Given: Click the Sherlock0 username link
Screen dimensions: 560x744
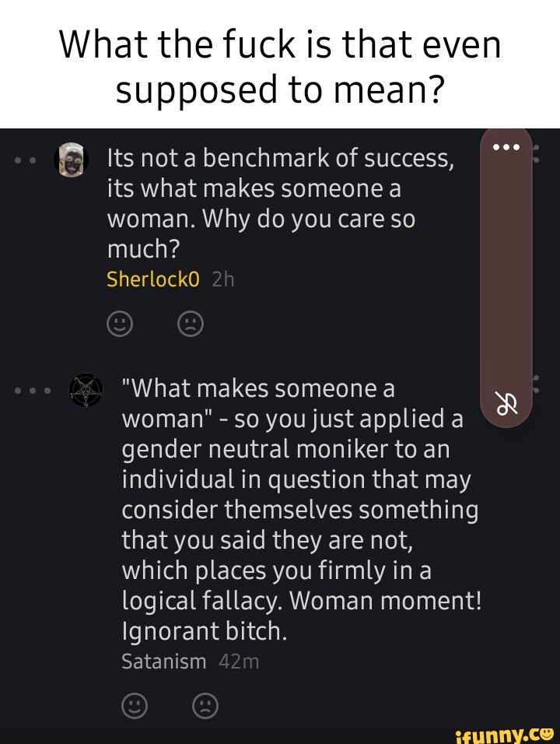Looking at the screenshot, I should coord(153,279).
